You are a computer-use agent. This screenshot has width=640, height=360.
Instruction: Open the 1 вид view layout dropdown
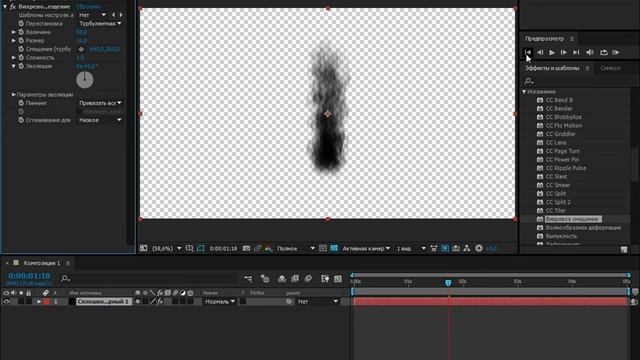coord(411,249)
